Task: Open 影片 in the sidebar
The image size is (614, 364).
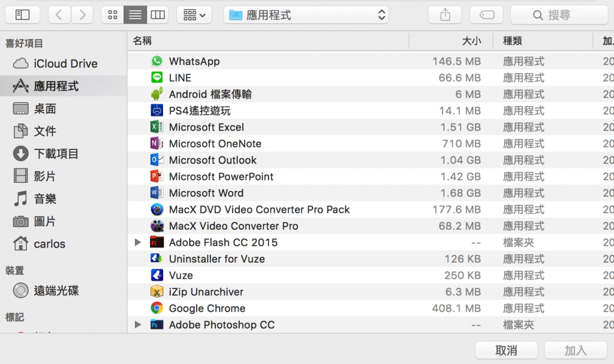Action: (x=64, y=176)
